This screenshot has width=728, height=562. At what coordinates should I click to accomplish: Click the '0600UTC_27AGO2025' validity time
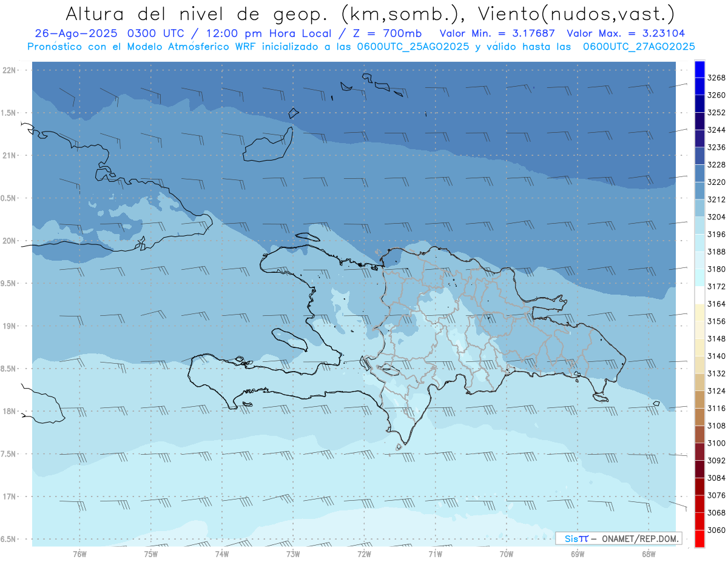pyautogui.click(x=639, y=47)
